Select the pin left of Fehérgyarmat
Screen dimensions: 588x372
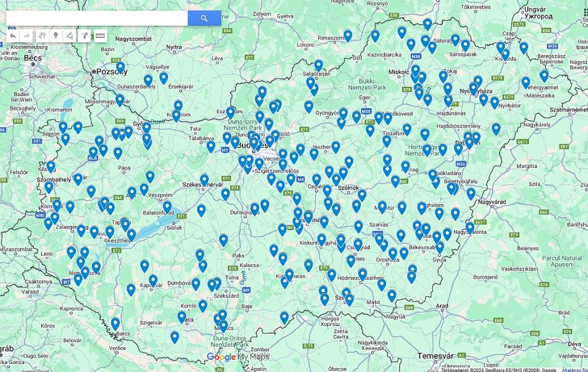click(x=525, y=82)
